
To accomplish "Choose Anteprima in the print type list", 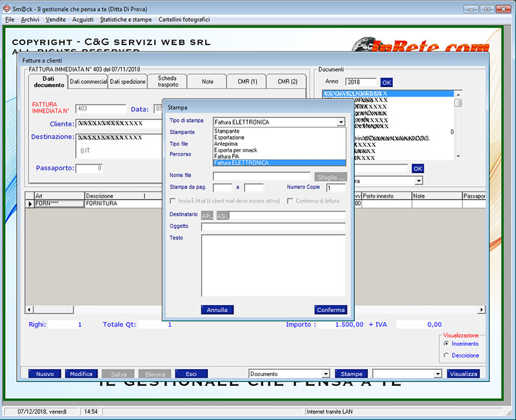I will 279,143.
